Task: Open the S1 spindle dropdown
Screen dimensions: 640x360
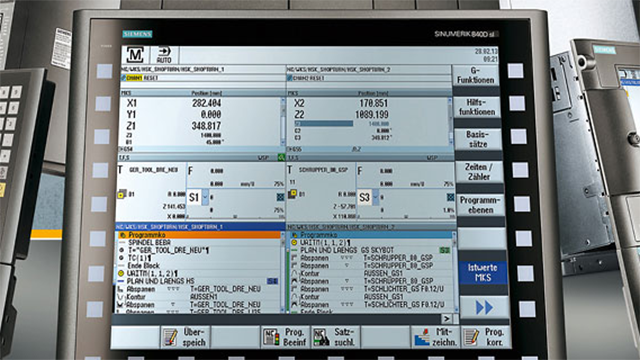Action: tap(205, 198)
